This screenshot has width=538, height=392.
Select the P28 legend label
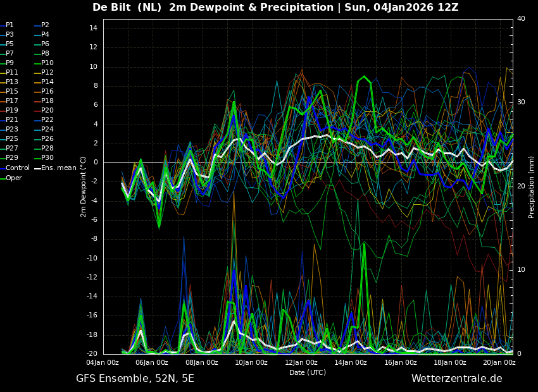[x=47, y=148]
